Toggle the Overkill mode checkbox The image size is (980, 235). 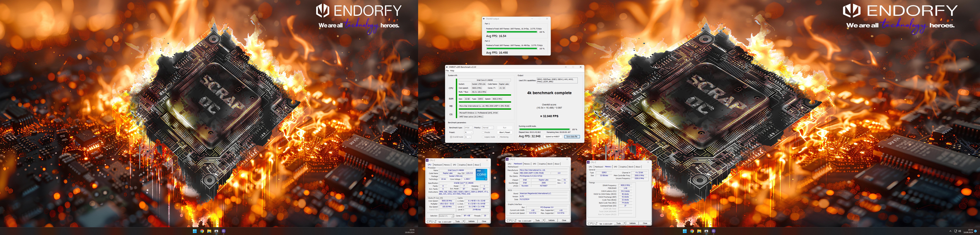point(451,137)
